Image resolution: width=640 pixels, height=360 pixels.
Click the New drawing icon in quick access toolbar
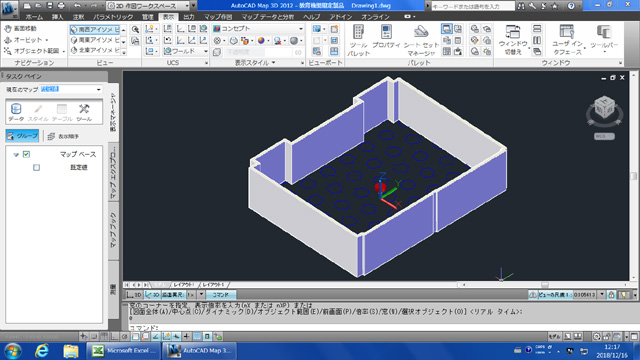27,6
